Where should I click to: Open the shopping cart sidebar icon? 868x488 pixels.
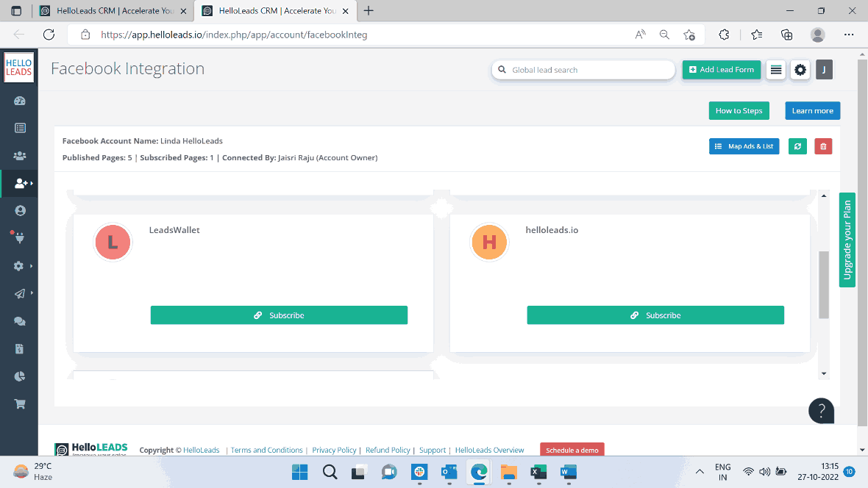(x=20, y=404)
